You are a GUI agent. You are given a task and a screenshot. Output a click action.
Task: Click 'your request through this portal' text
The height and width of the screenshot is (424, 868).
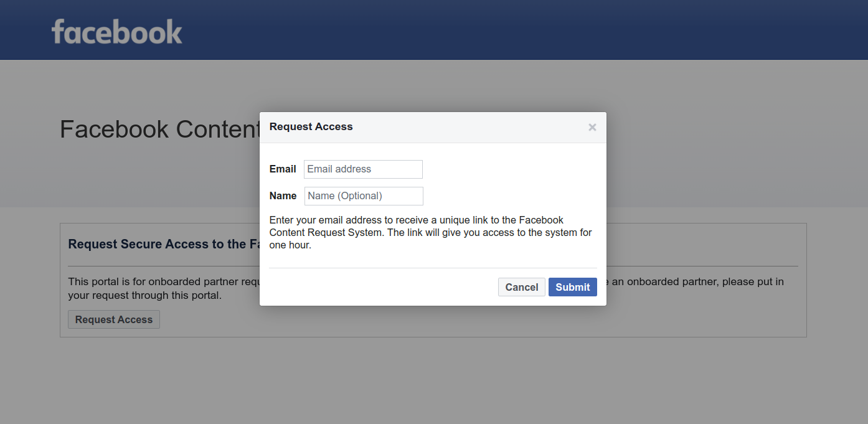[x=144, y=295]
